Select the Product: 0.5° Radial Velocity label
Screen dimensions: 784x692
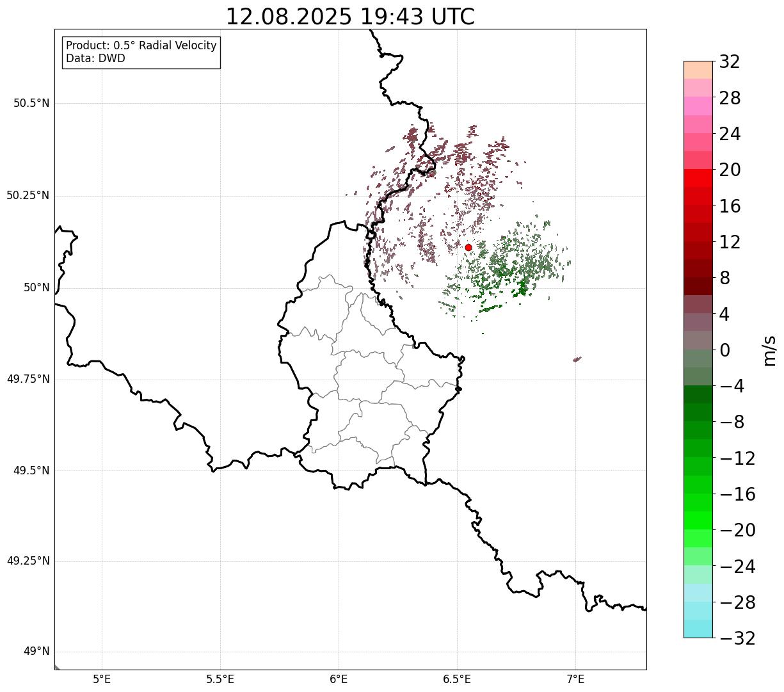[141, 46]
